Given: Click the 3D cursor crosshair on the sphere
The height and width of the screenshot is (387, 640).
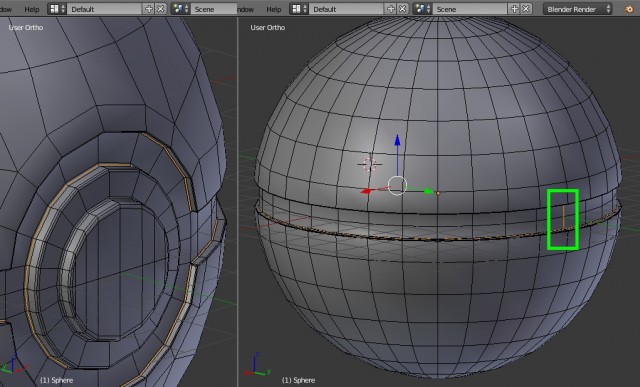Looking at the screenshot, I should tap(370, 165).
